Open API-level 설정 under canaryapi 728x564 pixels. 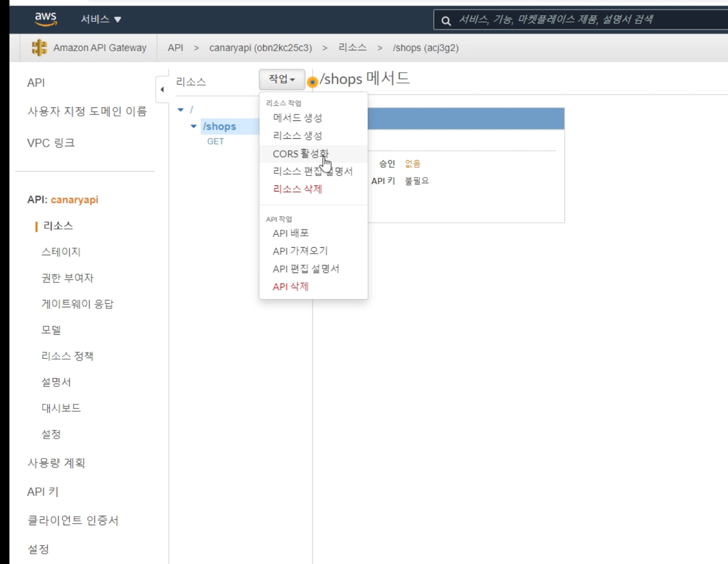pos(51,434)
